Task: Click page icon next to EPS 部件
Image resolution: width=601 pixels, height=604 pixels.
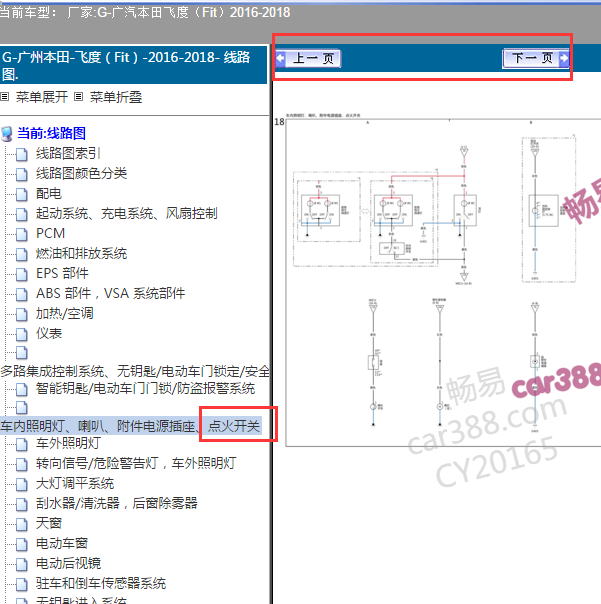Action: pyautogui.click(x=22, y=274)
